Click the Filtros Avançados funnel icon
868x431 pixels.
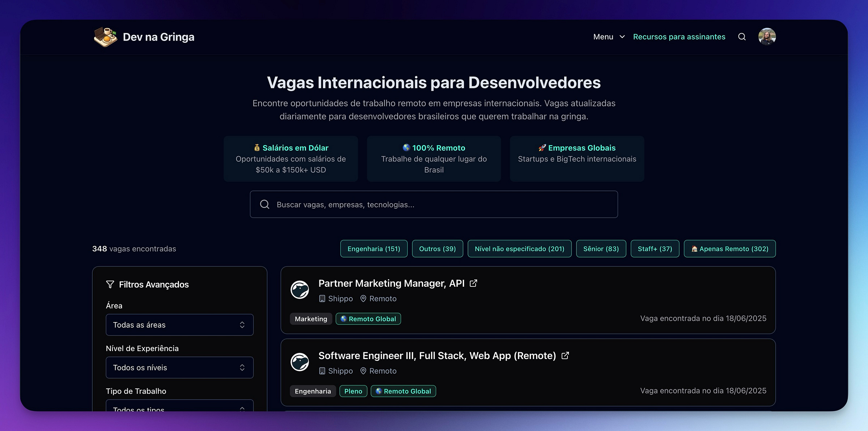pyautogui.click(x=110, y=284)
